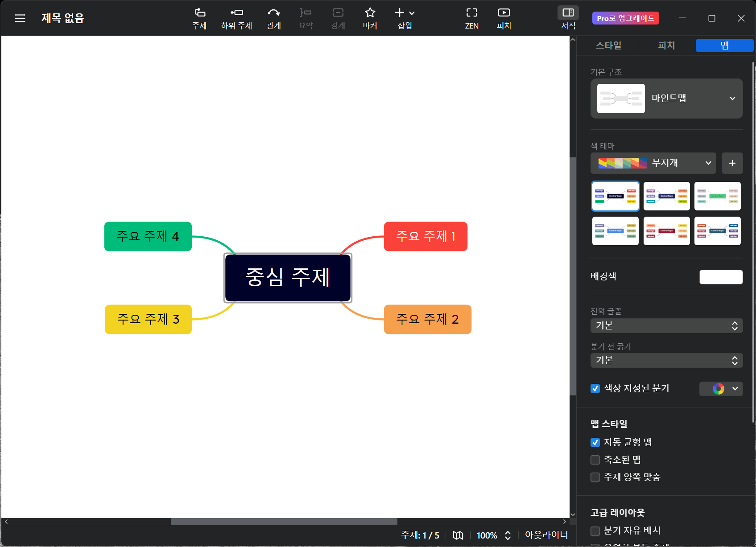Screen dimensions: 756x547
Task: Switch to the 스타일 tab
Action: pos(608,45)
